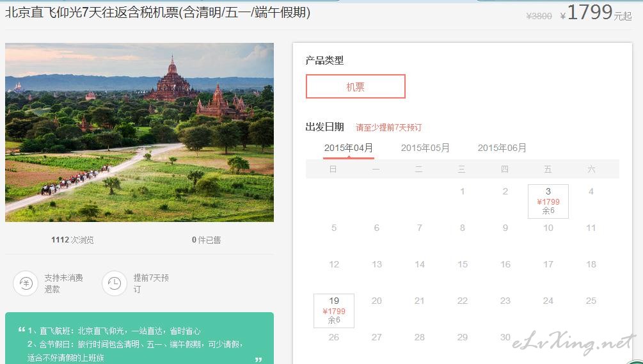Click calendar day 20
643x364 pixels.
[376, 301]
